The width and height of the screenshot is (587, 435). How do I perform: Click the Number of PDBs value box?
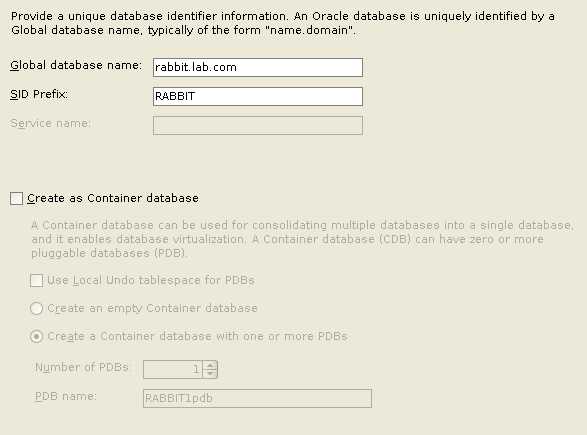[x=173, y=369]
